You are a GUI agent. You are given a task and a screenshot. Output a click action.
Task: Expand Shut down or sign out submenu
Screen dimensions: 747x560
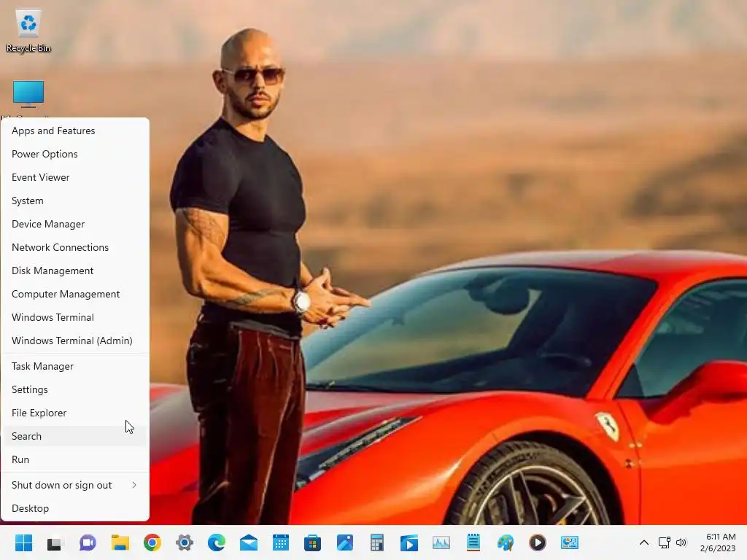75,485
